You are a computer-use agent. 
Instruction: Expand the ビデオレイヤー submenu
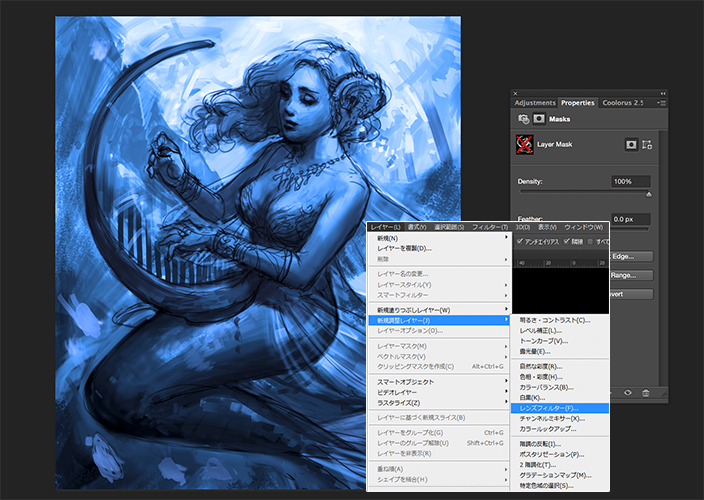pyautogui.click(x=440, y=392)
